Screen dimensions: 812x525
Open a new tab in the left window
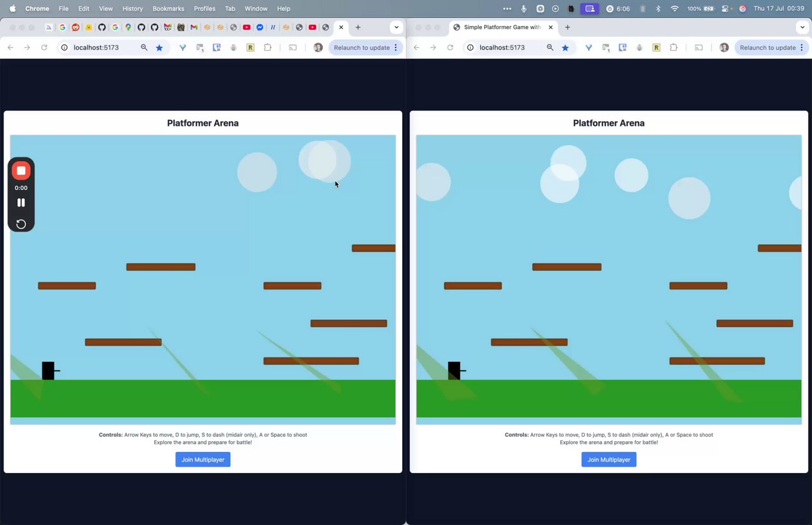[358, 27]
